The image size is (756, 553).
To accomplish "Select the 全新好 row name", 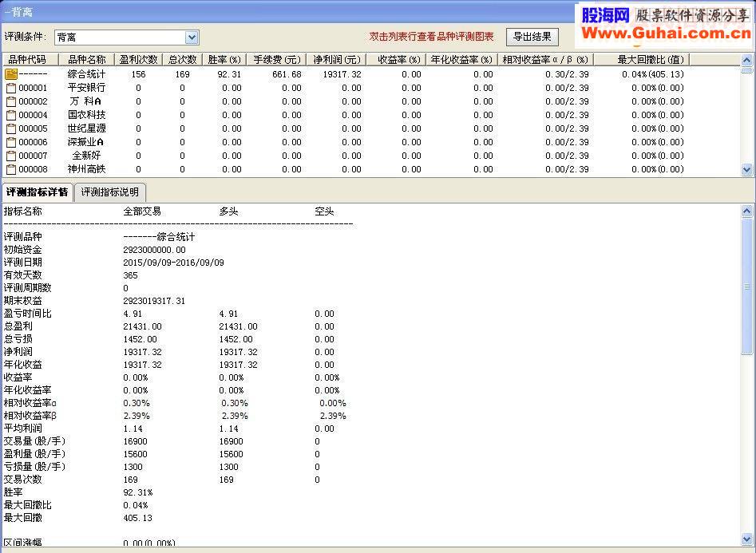I will pos(86,156).
